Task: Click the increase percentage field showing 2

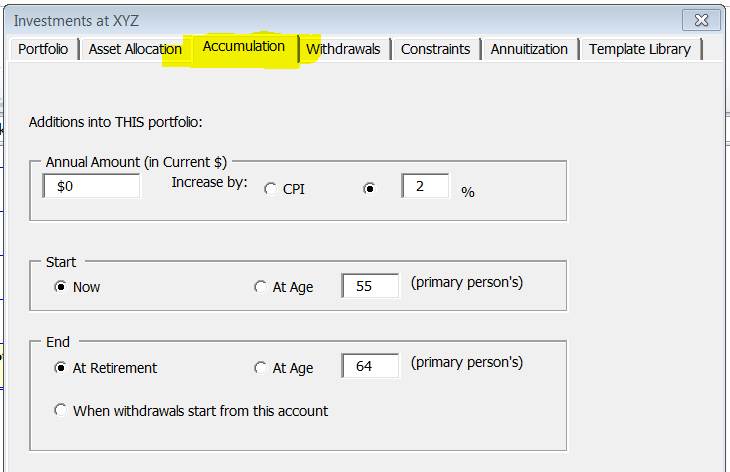Action: pos(425,186)
